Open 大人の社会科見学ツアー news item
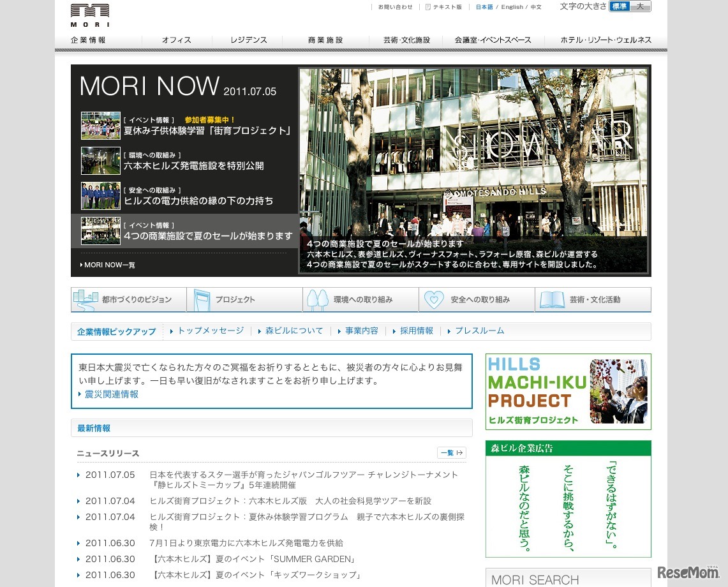Image resolution: width=728 pixels, height=587 pixels. (290, 501)
